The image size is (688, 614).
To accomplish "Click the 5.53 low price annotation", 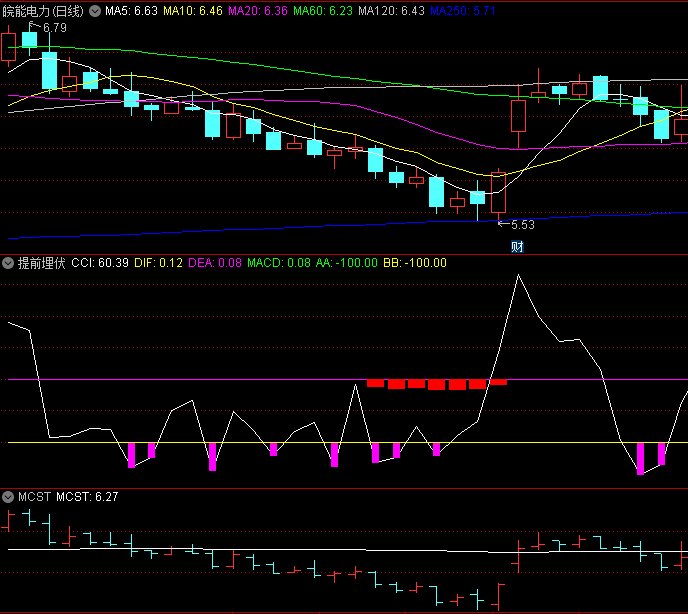I will tap(523, 225).
